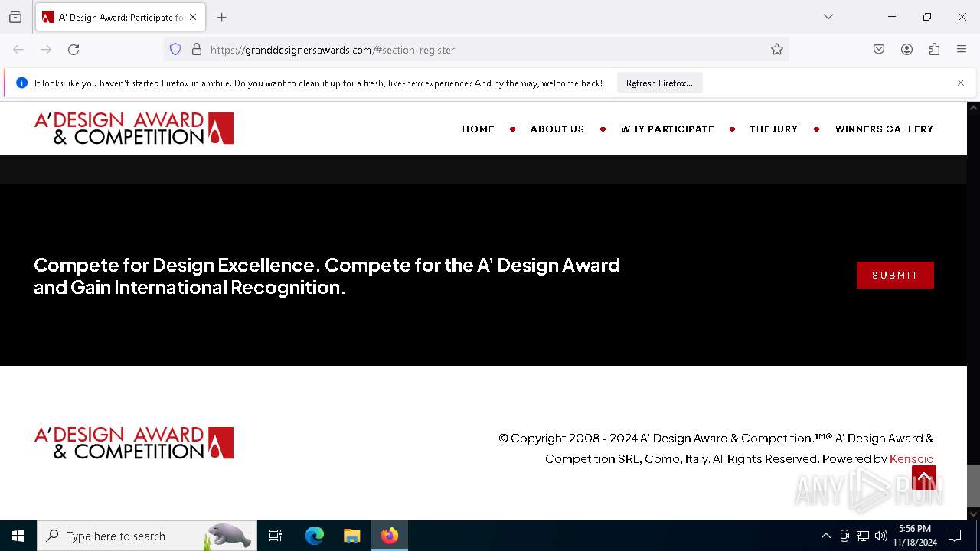This screenshot has width=980, height=551.
Task: Reload the current page
Action: click(73, 50)
